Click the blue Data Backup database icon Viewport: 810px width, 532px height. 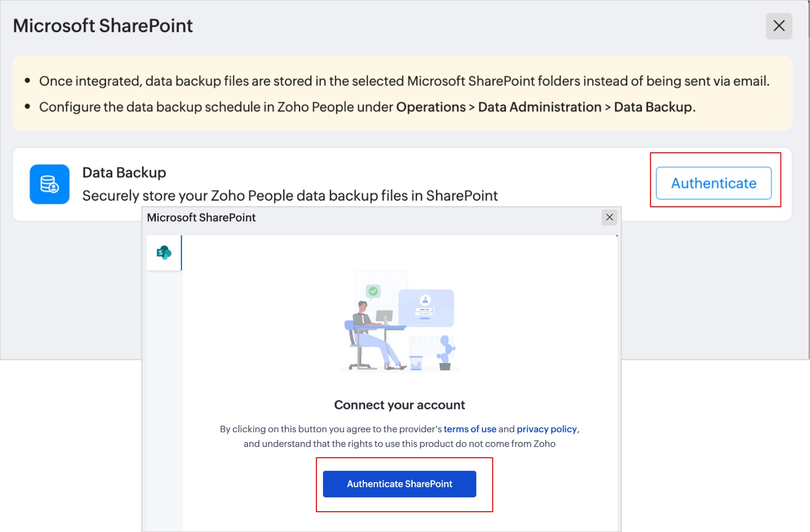click(49, 184)
